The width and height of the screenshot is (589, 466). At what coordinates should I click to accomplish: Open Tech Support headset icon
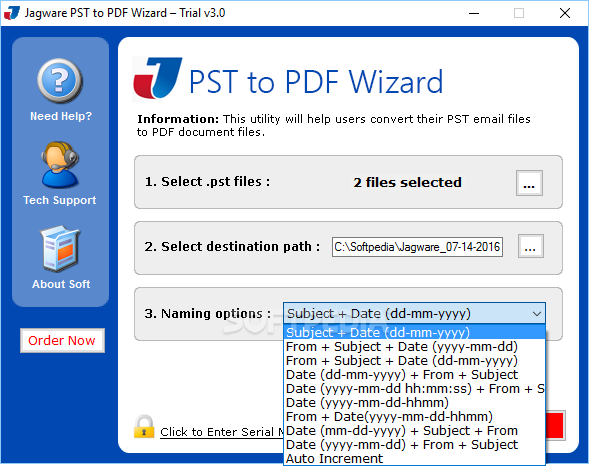pyautogui.click(x=60, y=165)
